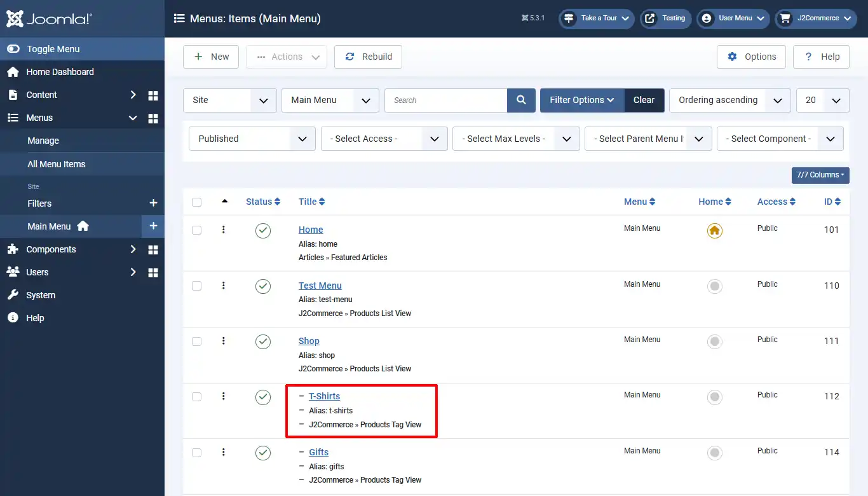Viewport: 868px width, 496px height.
Task: Open the Select Component filter
Action: (x=780, y=139)
